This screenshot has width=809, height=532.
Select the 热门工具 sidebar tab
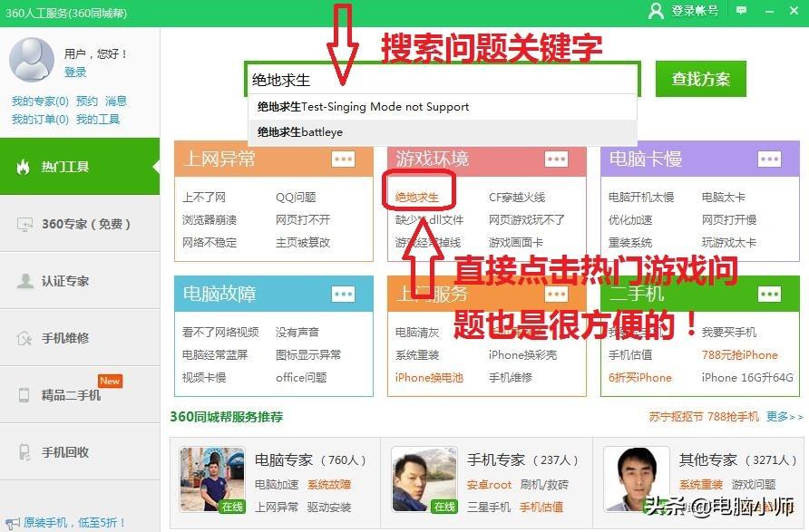pos(80,167)
